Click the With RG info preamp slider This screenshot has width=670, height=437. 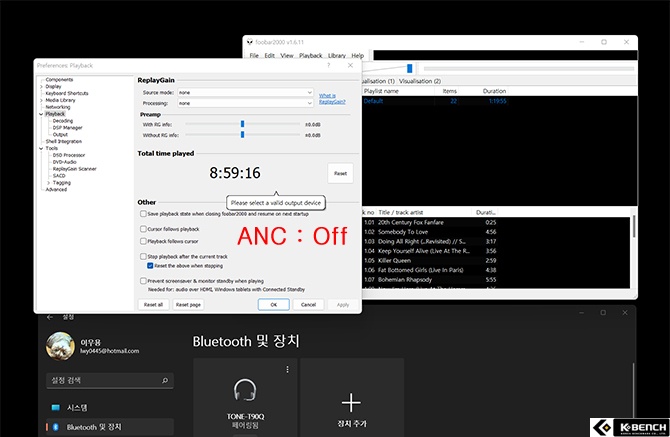click(x=242, y=124)
